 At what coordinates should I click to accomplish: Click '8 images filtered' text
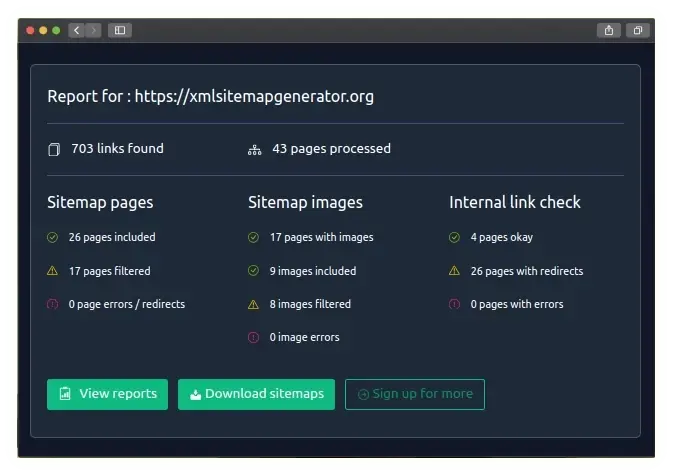tap(310, 304)
